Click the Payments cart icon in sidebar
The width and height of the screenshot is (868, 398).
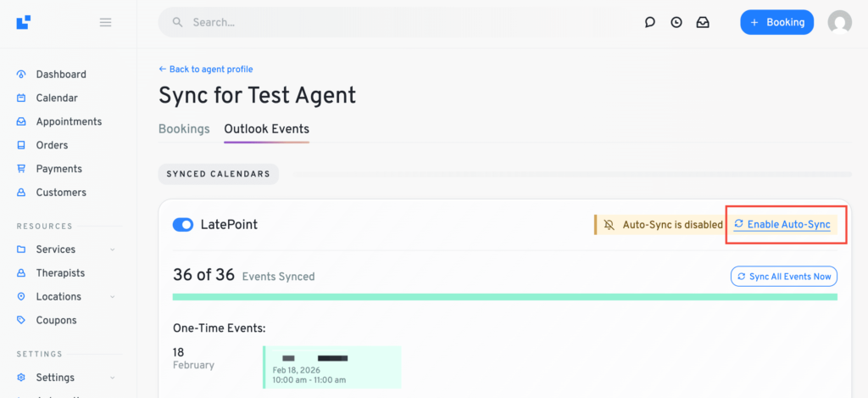pos(22,169)
